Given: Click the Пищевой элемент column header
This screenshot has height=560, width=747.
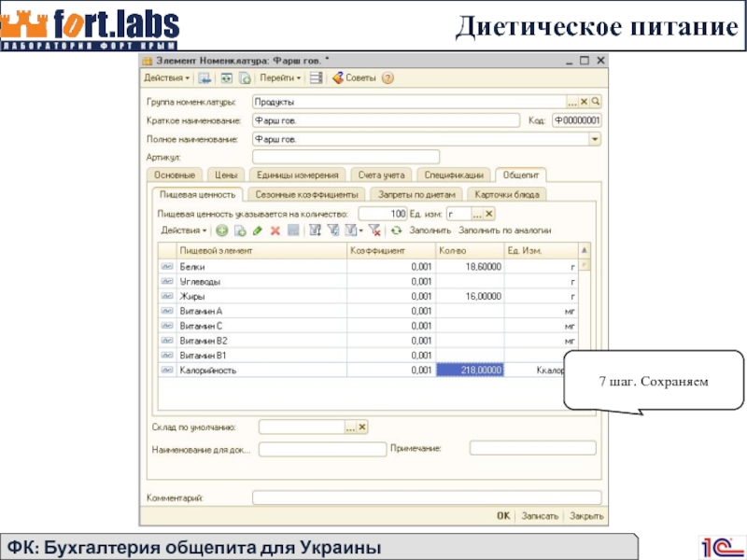Looking at the screenshot, I should [x=261, y=250].
